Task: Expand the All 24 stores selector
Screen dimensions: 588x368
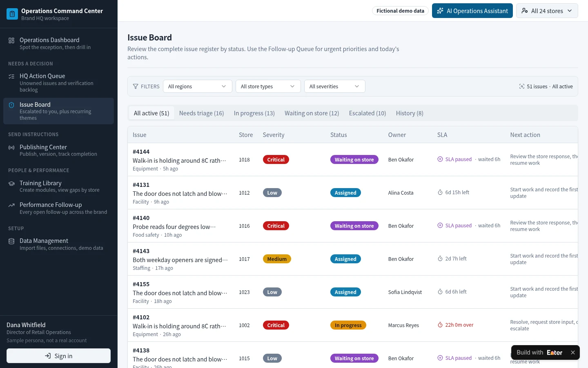Action: tap(547, 11)
